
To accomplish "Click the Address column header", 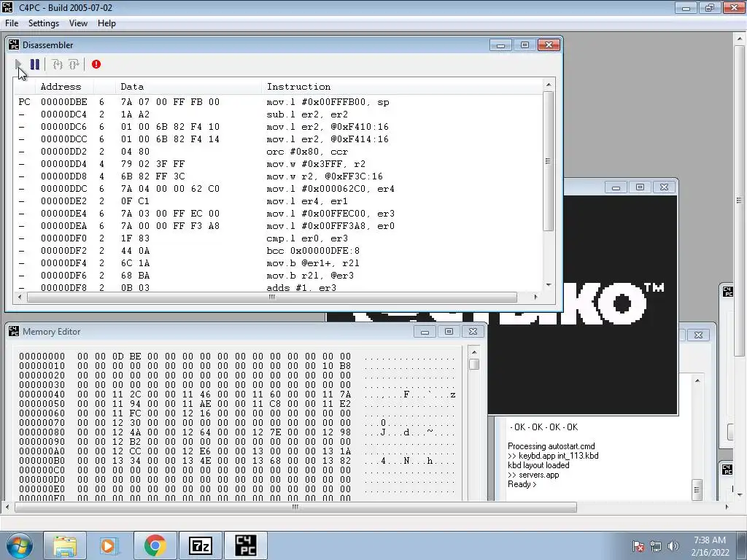I will (64, 87).
